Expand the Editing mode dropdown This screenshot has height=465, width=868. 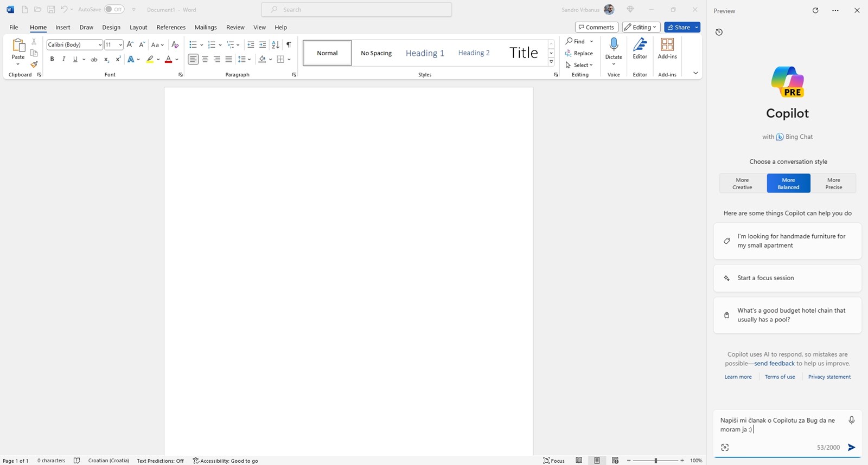click(641, 27)
